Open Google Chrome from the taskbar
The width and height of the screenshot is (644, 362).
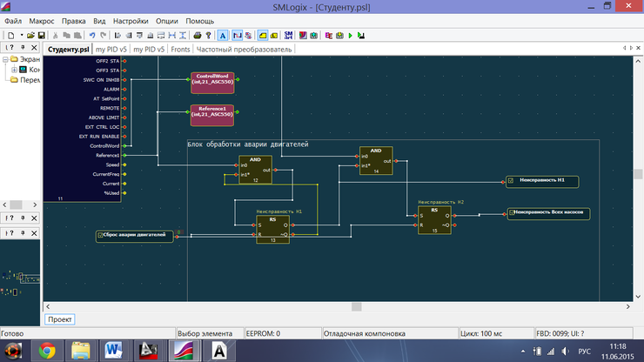45,350
